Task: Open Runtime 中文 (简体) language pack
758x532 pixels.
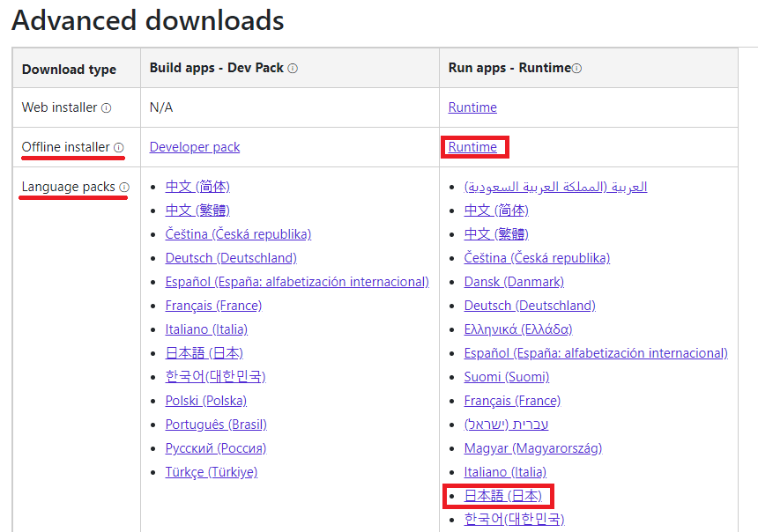Action: 496,211
